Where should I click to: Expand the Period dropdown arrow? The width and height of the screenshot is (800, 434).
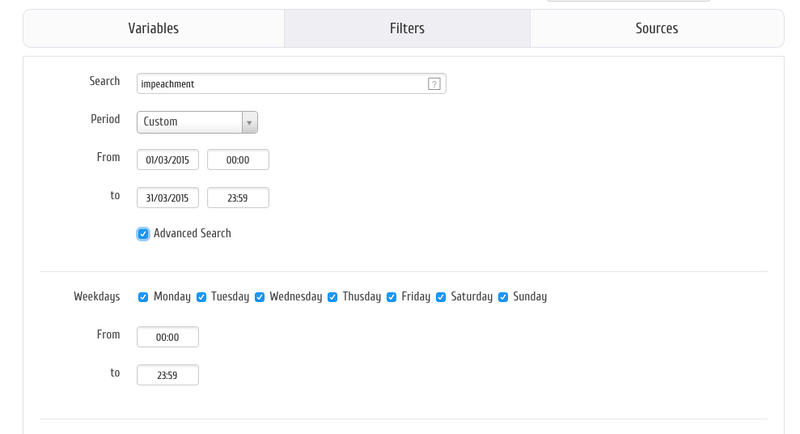[249, 122]
